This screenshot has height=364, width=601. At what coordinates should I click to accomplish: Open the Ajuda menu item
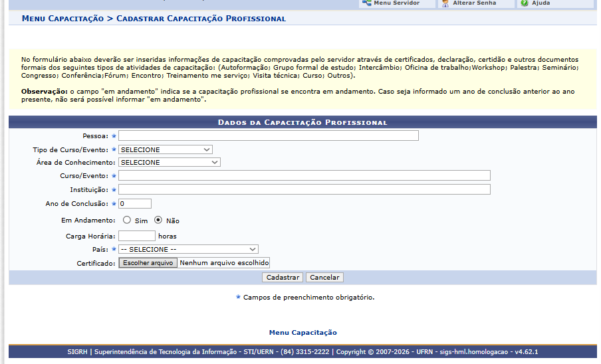tap(541, 3)
